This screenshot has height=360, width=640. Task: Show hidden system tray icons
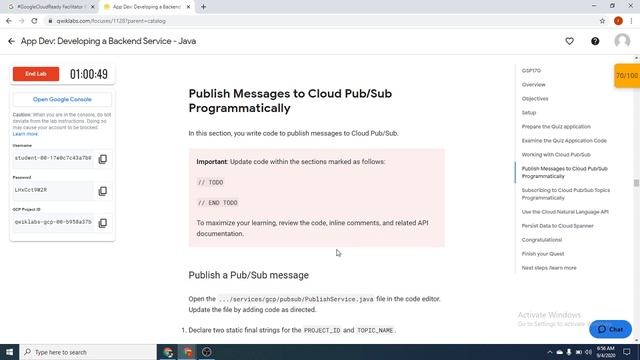[x=549, y=352]
